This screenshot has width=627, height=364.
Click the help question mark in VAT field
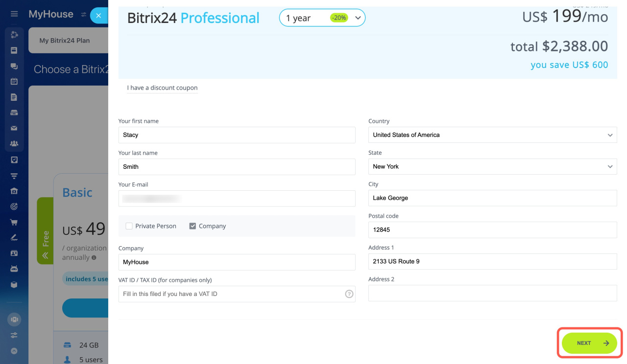click(349, 294)
